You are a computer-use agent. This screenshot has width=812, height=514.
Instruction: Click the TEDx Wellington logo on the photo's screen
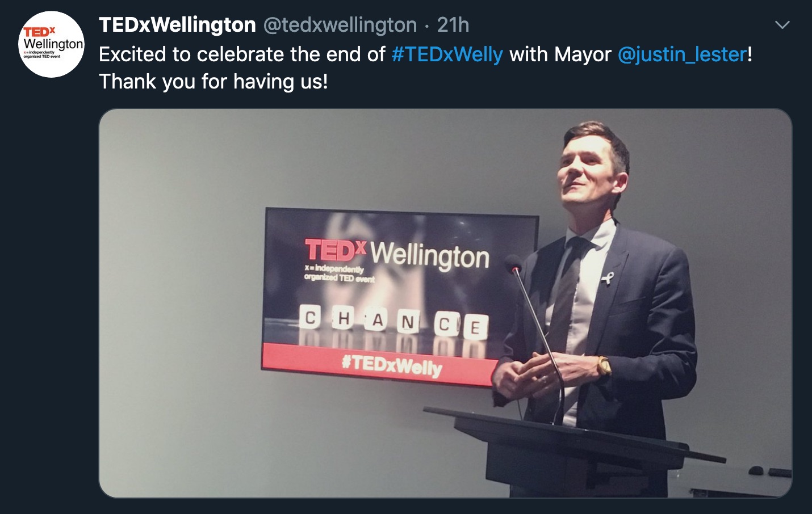click(397, 254)
